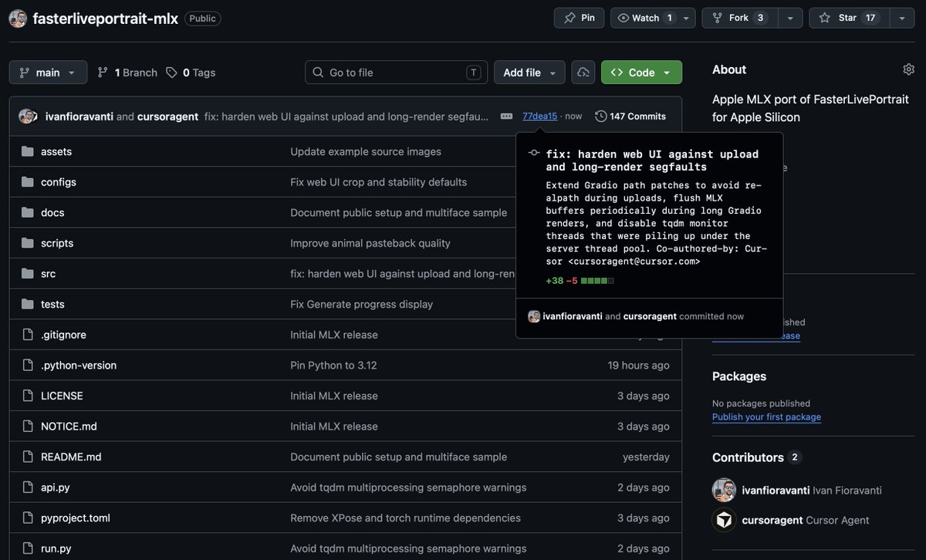This screenshot has height=560, width=926.
Task: Star the fasterliveportrait-mlx repository
Action: 850,18
